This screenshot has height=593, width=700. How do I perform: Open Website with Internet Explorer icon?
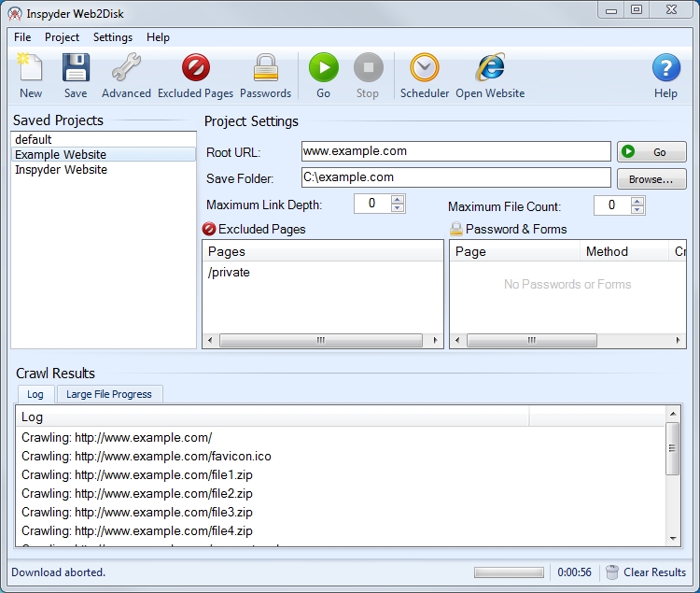[x=490, y=76]
